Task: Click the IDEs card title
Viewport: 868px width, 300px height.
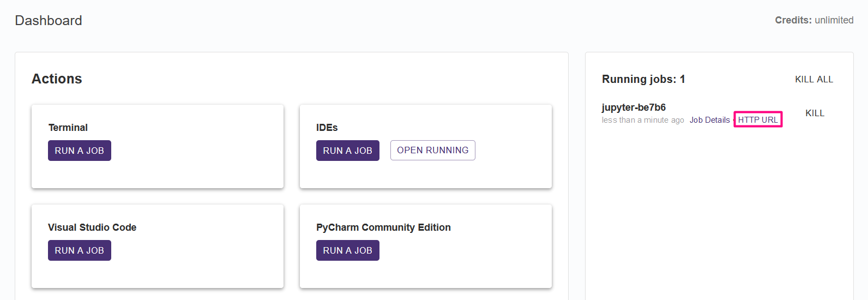Action: click(327, 128)
